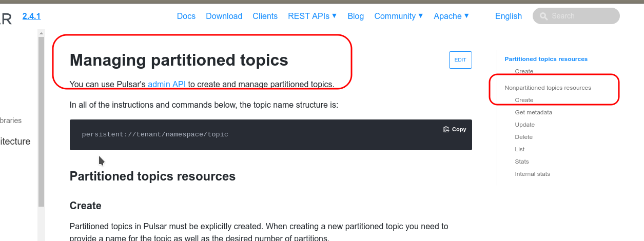Screen dimensions: 644x241
Task: Go to the Download page
Action: click(x=224, y=16)
